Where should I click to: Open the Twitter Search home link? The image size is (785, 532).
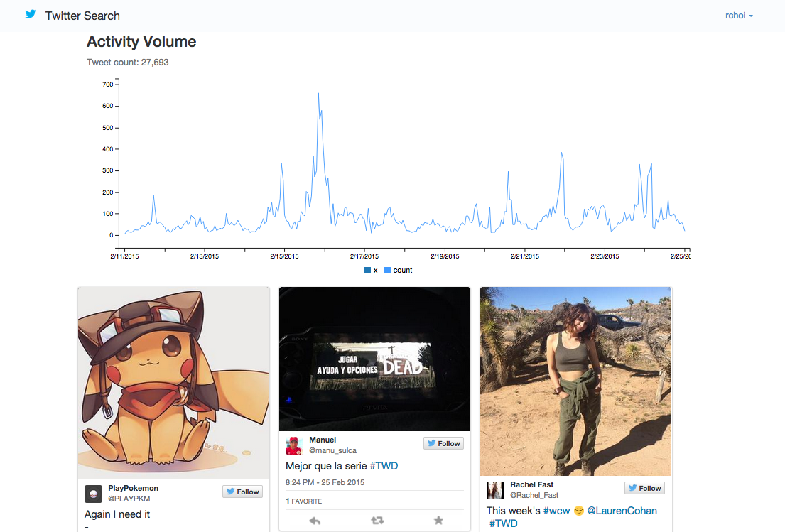click(82, 16)
